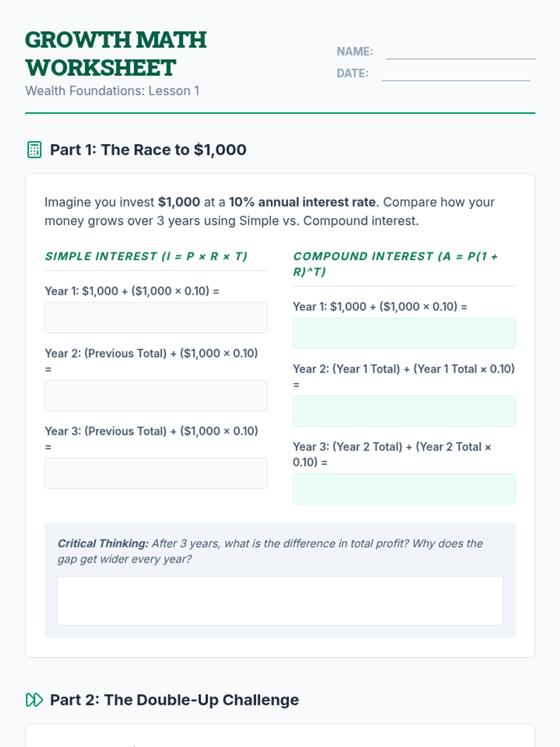Click the Part 2: The Double-Up Challenge heading
Viewport: 560px width, 747px height.
(174, 700)
